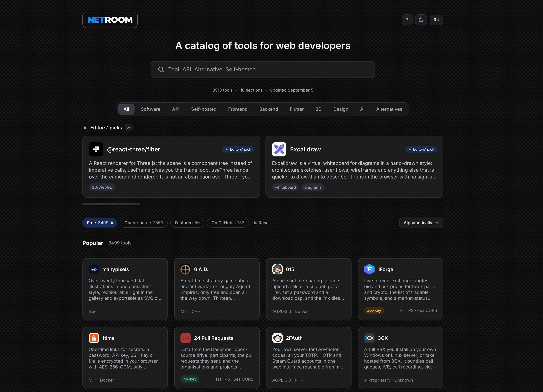
Task: Click the Excalidraw logo icon
Action: point(279,149)
